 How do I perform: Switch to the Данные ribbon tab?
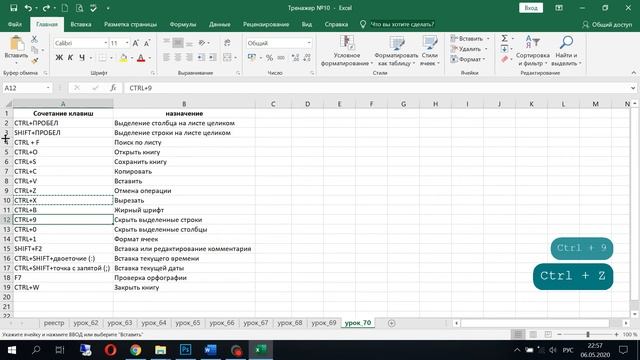point(220,24)
